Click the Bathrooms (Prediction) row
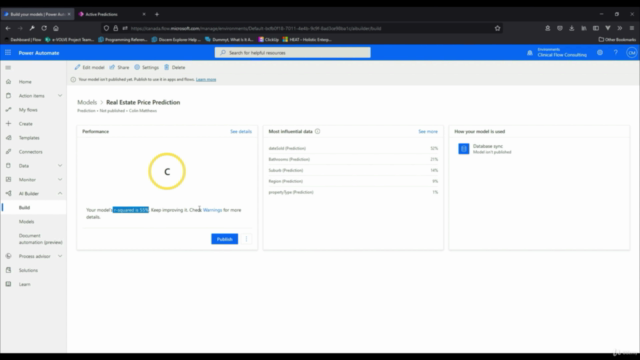Image resolution: width=640 pixels, height=360 pixels. tap(353, 159)
